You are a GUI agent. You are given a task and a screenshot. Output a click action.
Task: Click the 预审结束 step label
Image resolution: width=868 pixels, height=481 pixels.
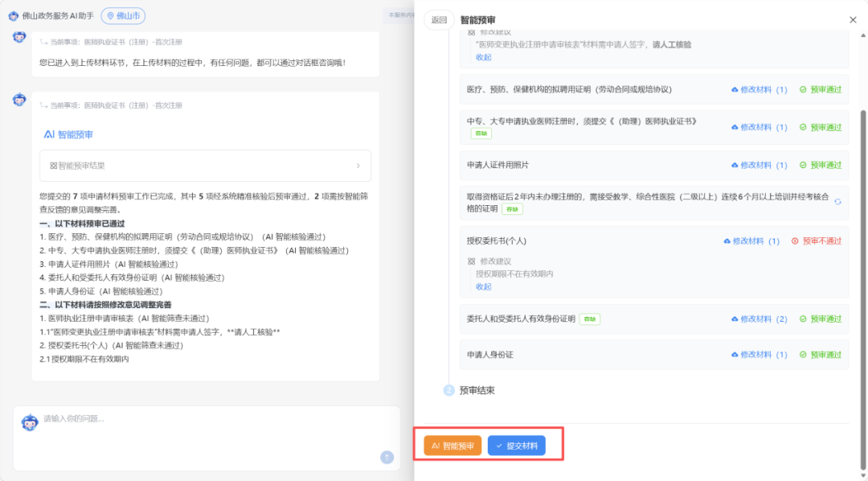(477, 391)
